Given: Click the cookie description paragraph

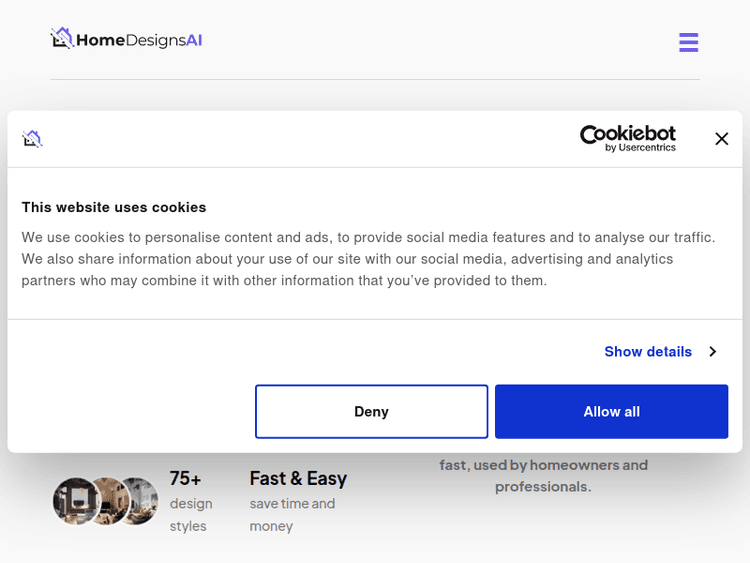Looking at the screenshot, I should point(368,259).
